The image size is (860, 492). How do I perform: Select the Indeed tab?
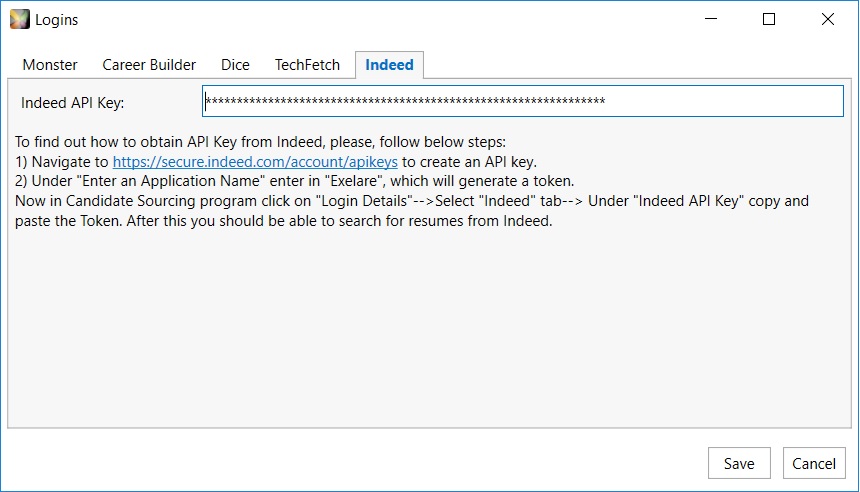click(389, 65)
